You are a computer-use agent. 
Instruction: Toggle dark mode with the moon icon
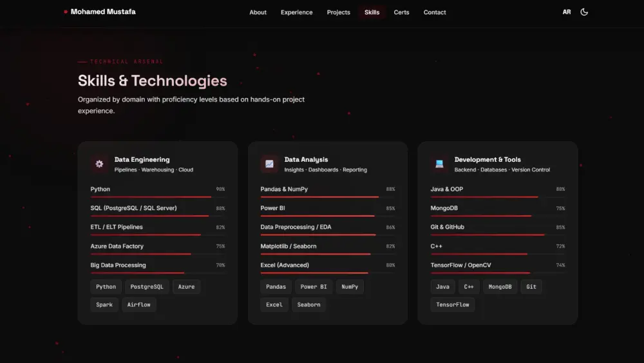pos(583,12)
